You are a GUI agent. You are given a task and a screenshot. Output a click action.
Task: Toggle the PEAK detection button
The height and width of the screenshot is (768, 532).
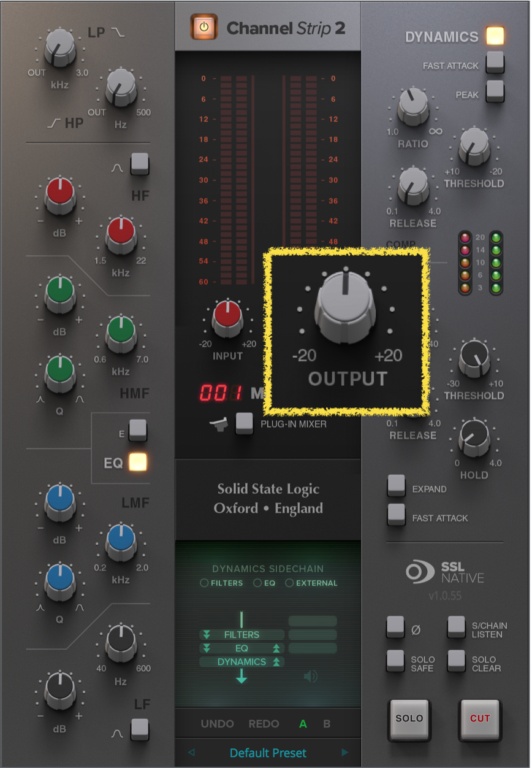495,92
